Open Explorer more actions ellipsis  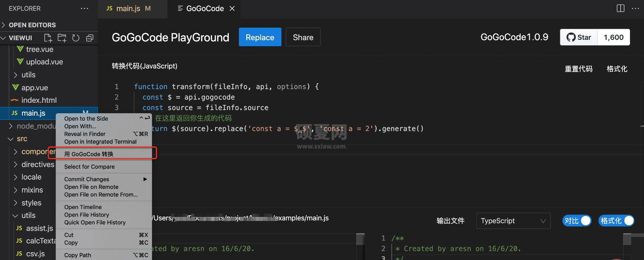point(85,8)
